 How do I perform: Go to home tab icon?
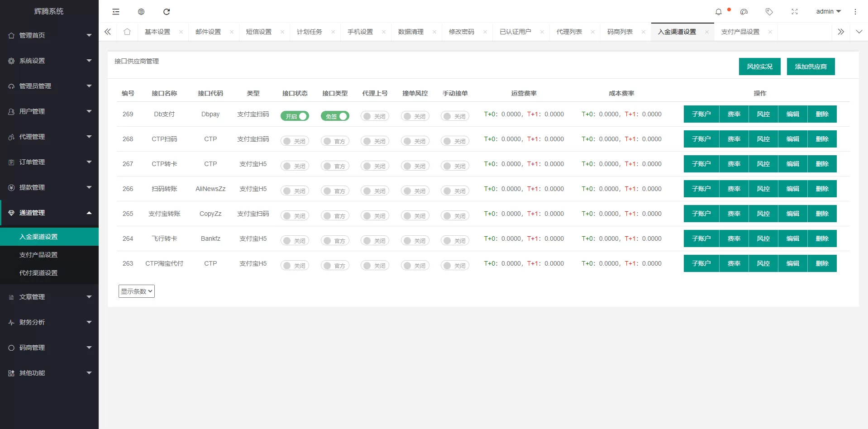(127, 32)
